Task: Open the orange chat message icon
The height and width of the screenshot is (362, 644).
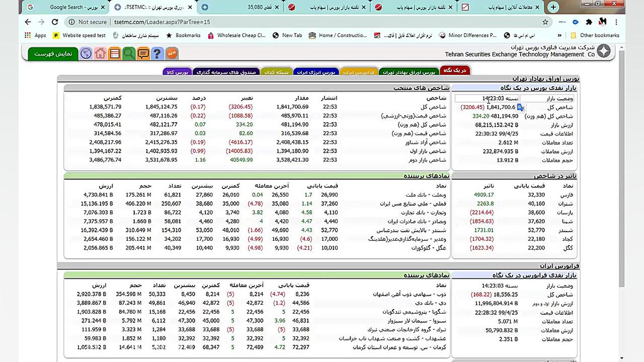Action: tap(143, 53)
